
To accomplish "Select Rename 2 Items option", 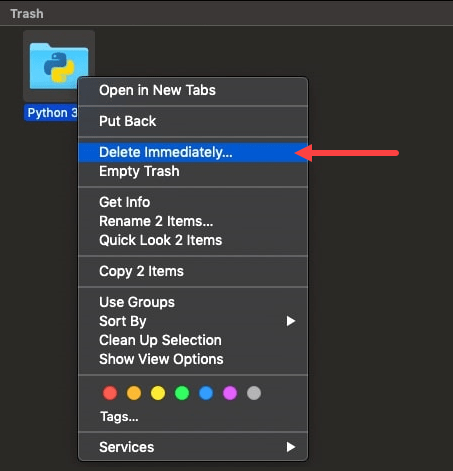I will click(193, 221).
